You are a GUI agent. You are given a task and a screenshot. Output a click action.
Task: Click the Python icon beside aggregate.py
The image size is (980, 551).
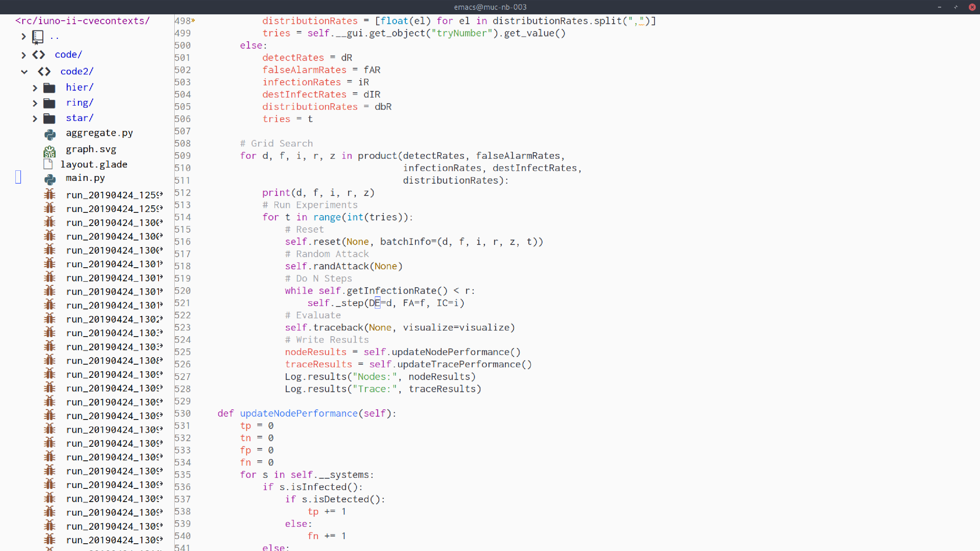[x=50, y=135]
